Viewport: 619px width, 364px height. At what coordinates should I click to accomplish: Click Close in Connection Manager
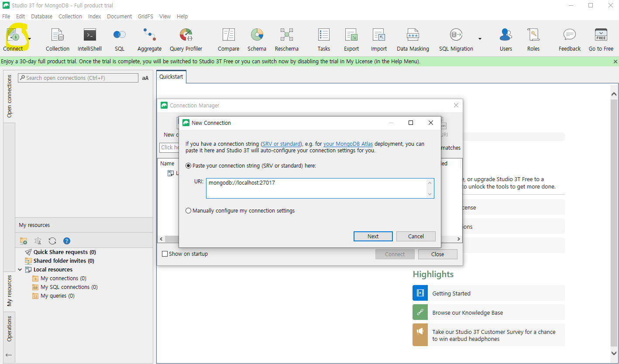437,254
